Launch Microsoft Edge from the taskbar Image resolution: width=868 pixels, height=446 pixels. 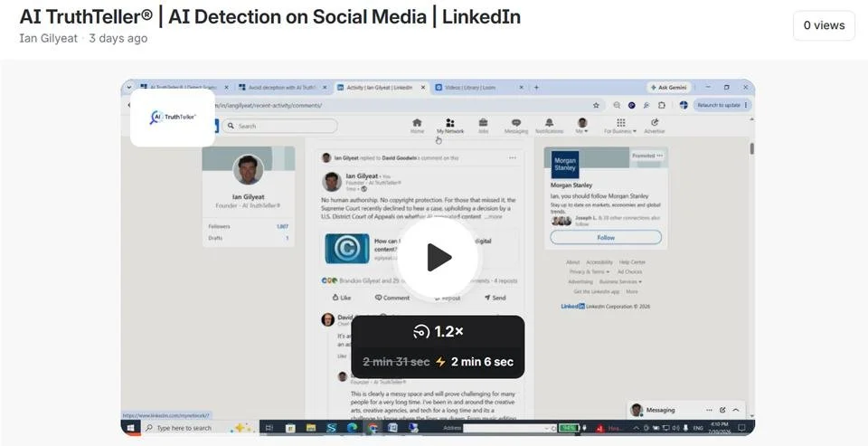point(352,428)
